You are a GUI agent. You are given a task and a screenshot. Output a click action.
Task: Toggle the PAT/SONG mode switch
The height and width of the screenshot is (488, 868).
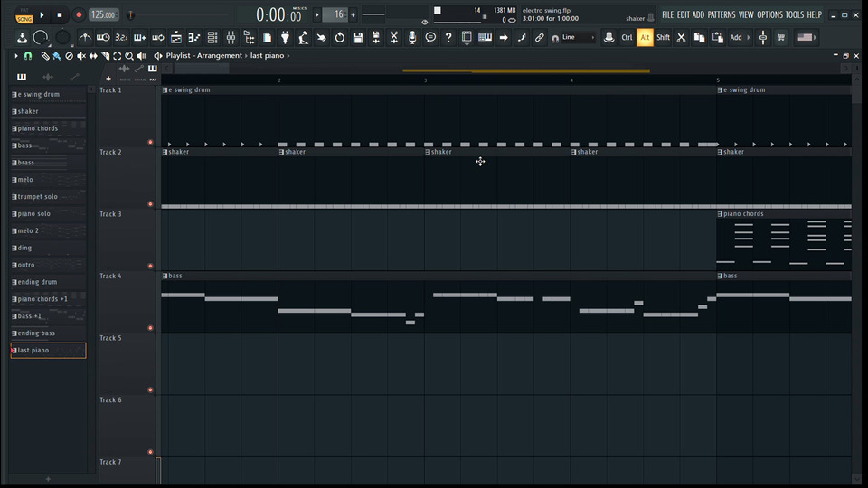pyautogui.click(x=24, y=15)
